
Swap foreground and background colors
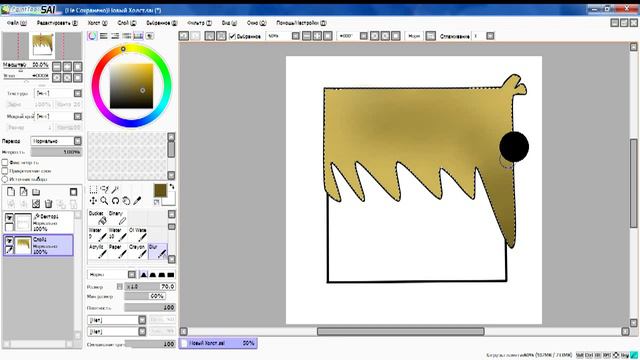pyautogui.click(x=172, y=187)
